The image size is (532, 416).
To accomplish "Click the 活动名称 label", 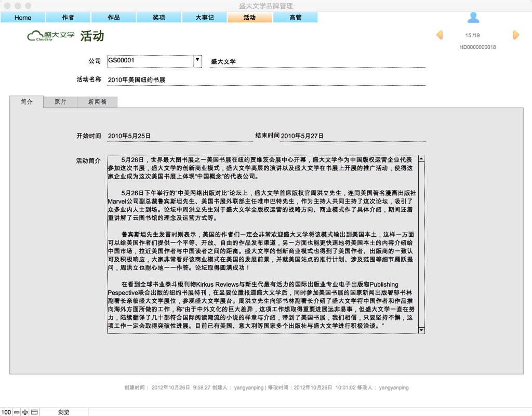I will (88, 79).
